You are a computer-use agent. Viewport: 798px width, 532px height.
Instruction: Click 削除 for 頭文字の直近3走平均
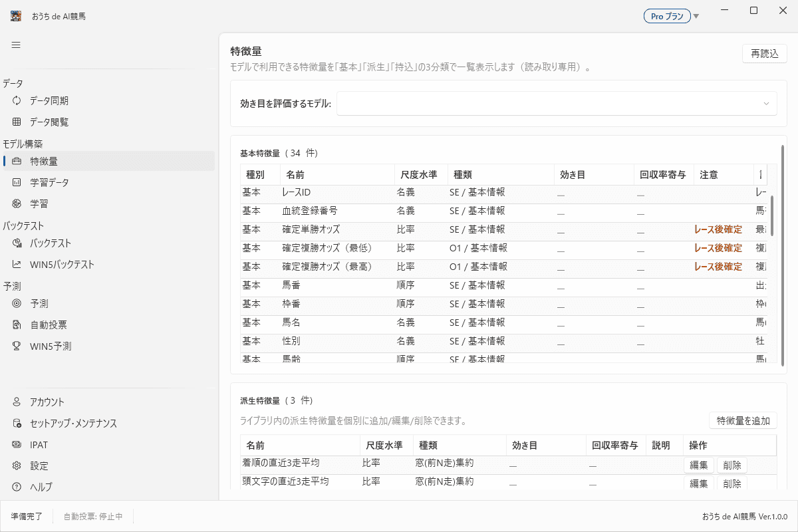pyautogui.click(x=731, y=483)
